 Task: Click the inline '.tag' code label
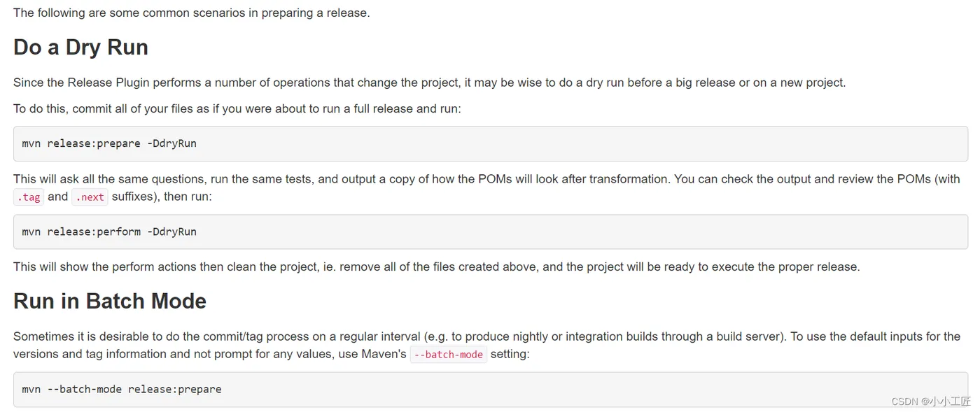click(29, 197)
